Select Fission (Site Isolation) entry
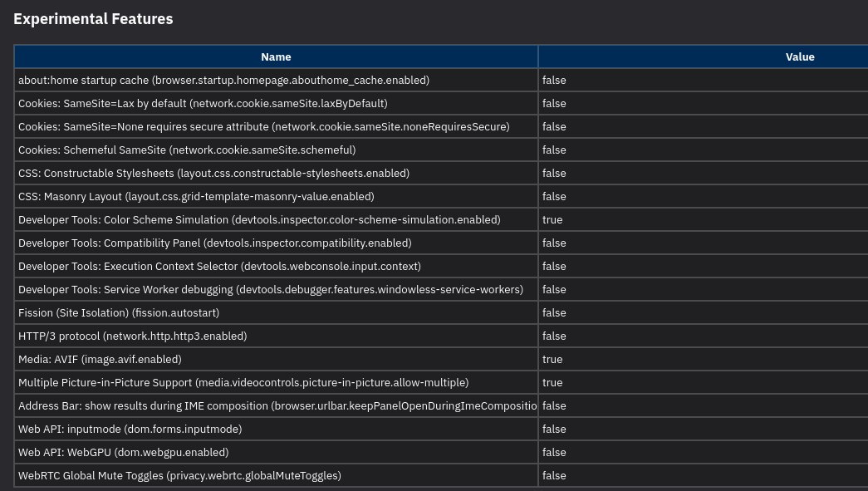 tap(119, 312)
